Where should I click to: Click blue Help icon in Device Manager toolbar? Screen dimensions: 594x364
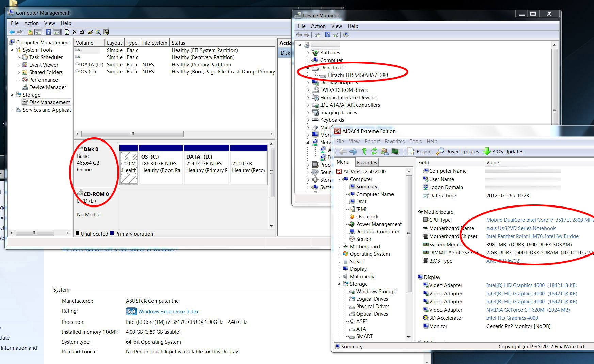tap(327, 35)
